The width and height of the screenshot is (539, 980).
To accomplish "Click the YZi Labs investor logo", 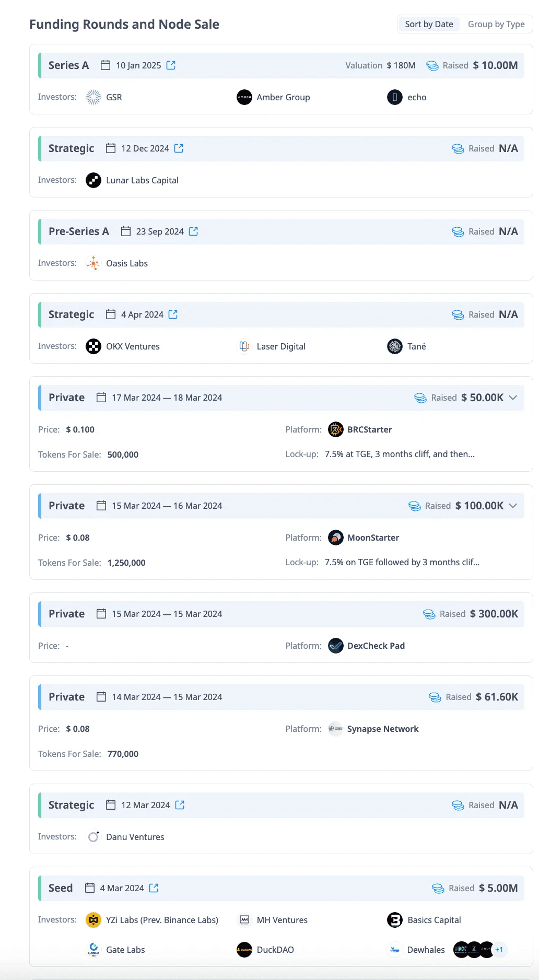I will [x=93, y=920].
